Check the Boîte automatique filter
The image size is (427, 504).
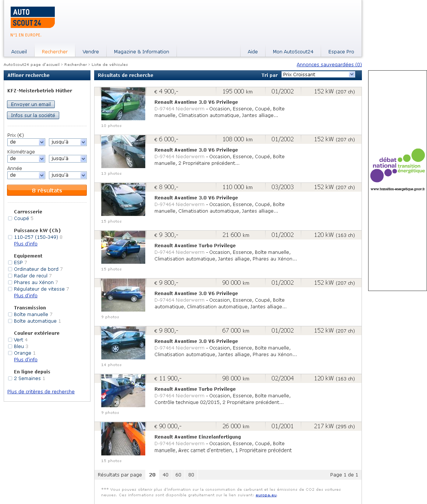pyautogui.click(x=10, y=321)
